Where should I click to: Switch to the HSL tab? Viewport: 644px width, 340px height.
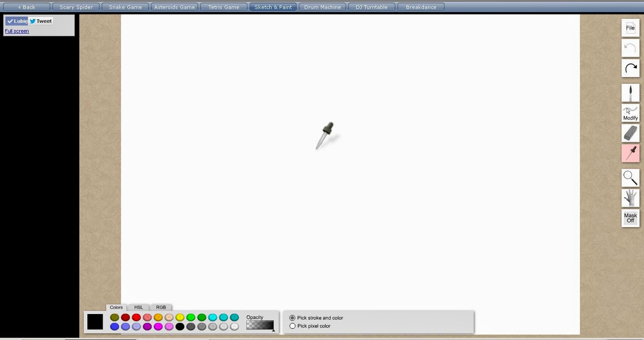138,307
